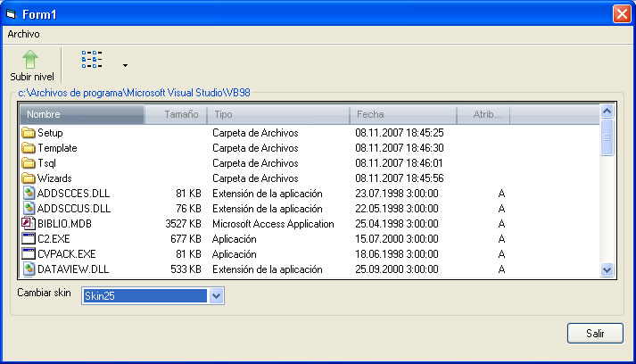
Task: Select the BIBLIO.MDB Access database icon
Action: 28,223
